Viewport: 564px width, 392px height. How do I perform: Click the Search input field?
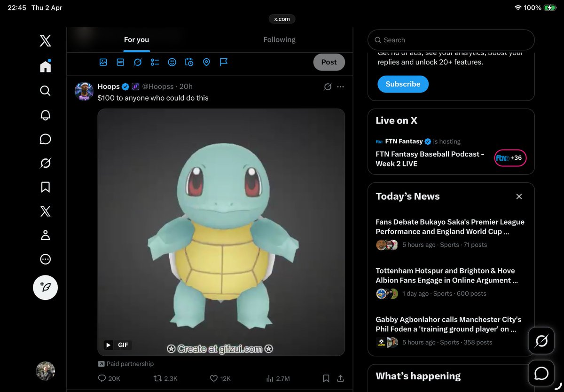(451, 40)
